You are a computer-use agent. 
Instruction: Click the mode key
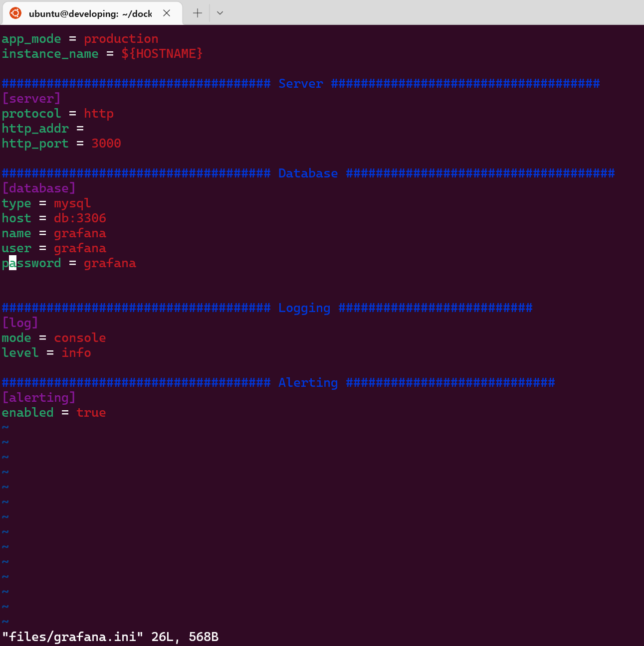click(x=16, y=338)
